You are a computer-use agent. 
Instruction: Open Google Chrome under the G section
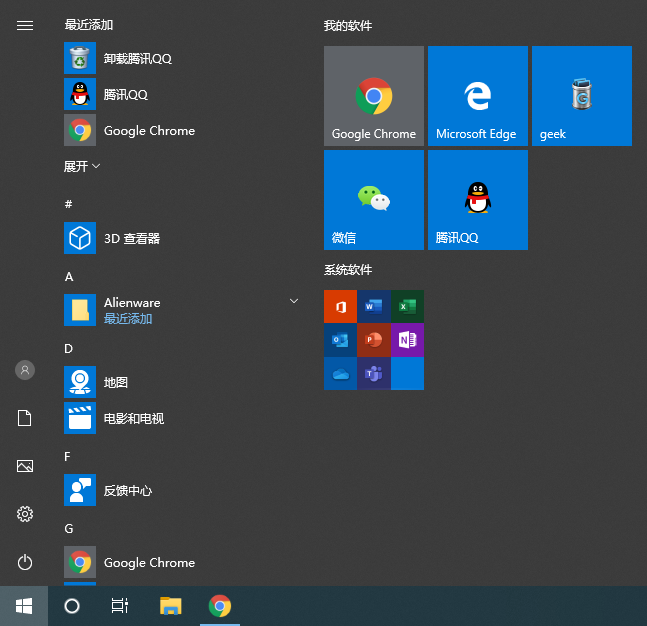[x=182, y=562]
